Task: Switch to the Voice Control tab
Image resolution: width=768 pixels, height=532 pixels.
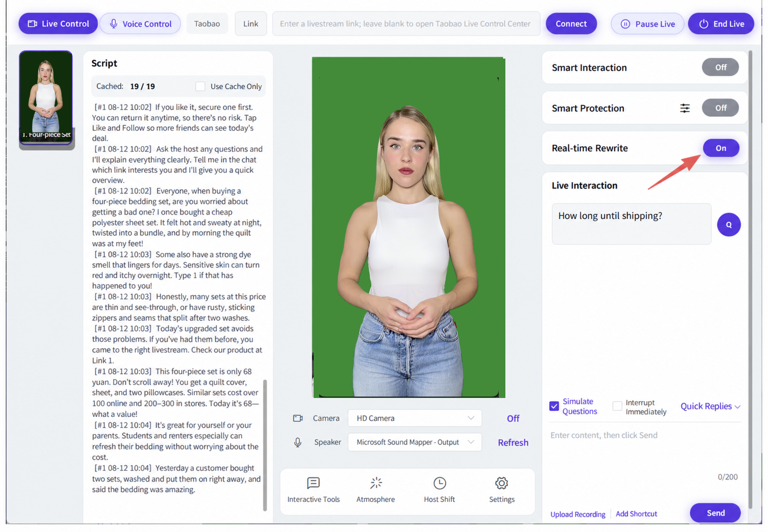Action: [x=140, y=24]
